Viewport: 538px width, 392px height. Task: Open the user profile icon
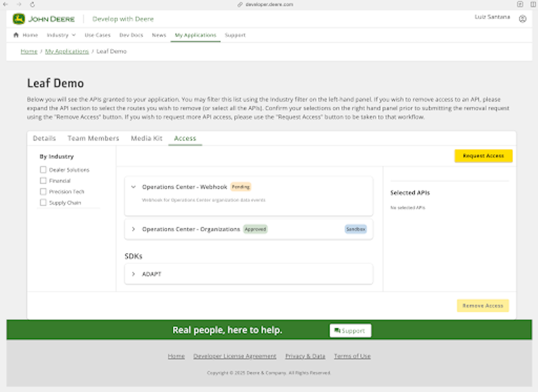(522, 19)
